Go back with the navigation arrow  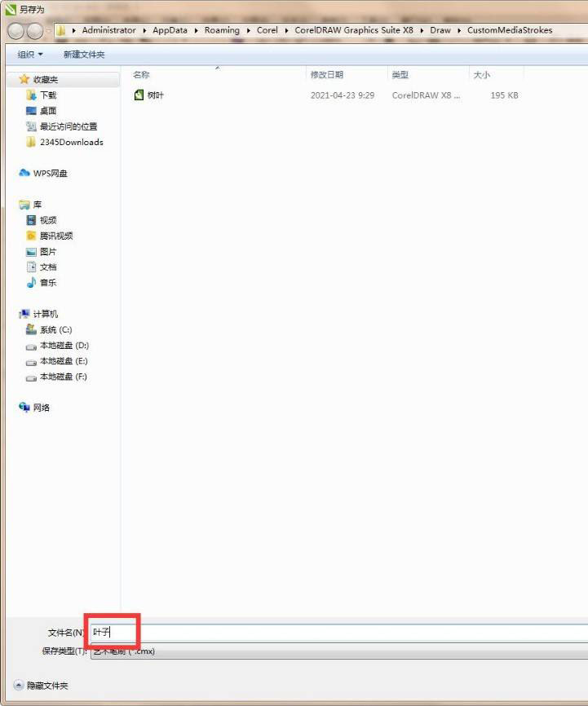coord(15,31)
